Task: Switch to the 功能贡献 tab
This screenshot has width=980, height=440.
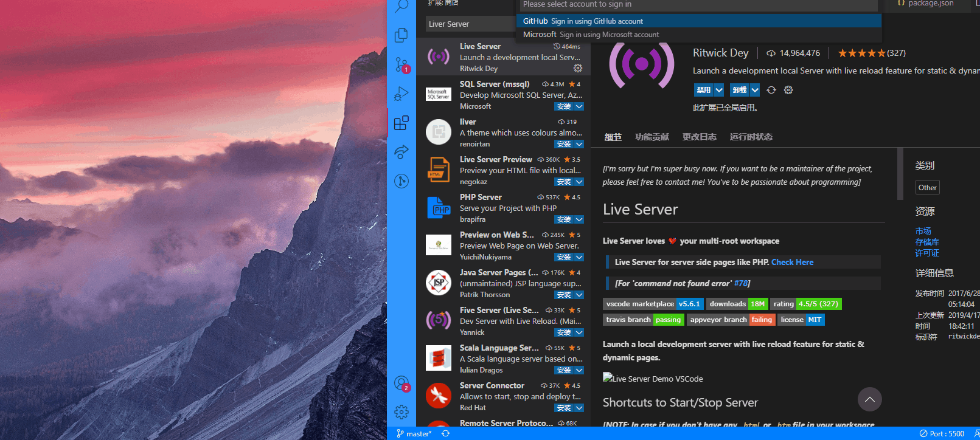Action: coord(652,137)
